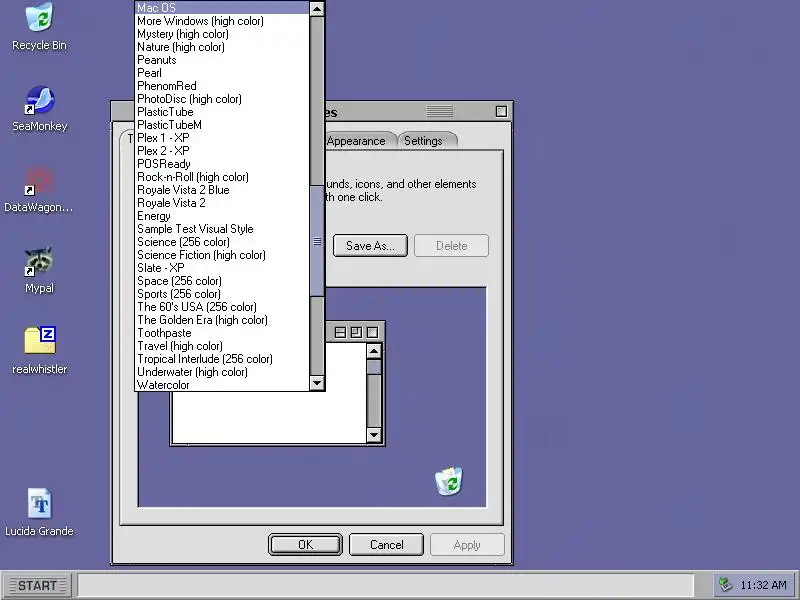The width and height of the screenshot is (800, 600).
Task: Click theme list scroll up arrow
Action: 317,9
